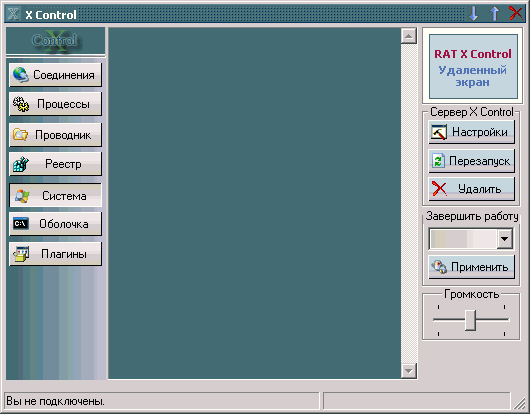Click the registry cubes icon on Реестр
Image resolution: width=530 pixels, height=414 pixels.
point(21,164)
